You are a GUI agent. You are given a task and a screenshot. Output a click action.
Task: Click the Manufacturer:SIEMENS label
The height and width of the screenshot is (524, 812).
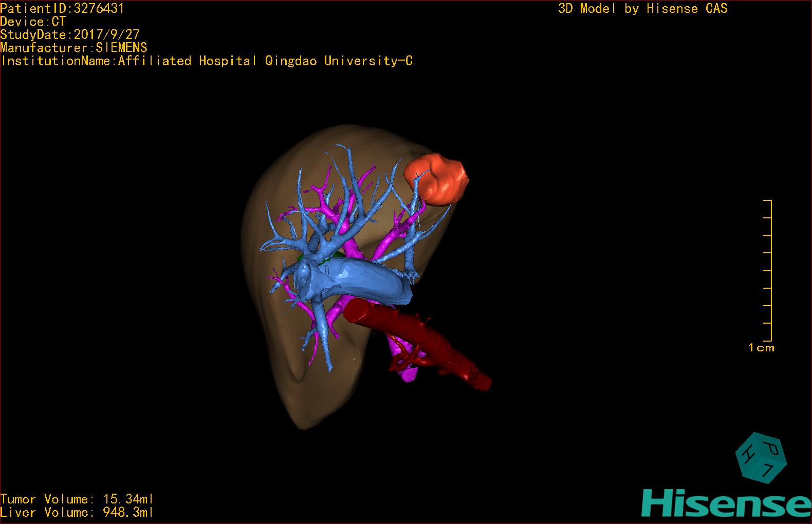coord(73,48)
